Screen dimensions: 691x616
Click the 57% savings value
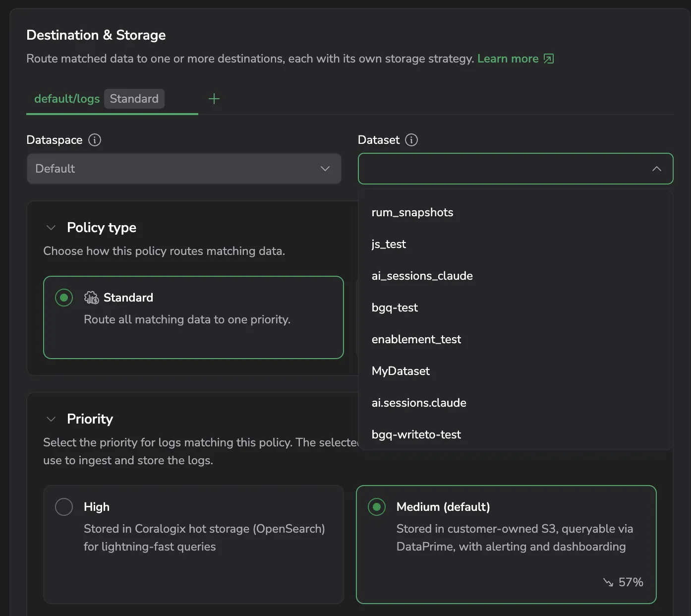click(631, 582)
